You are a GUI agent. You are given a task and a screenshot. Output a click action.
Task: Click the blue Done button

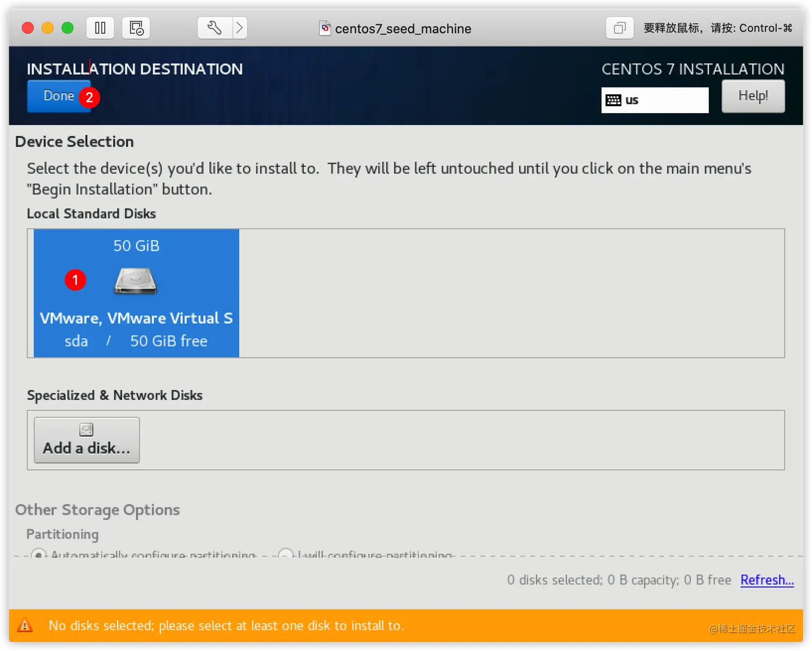[x=59, y=96]
